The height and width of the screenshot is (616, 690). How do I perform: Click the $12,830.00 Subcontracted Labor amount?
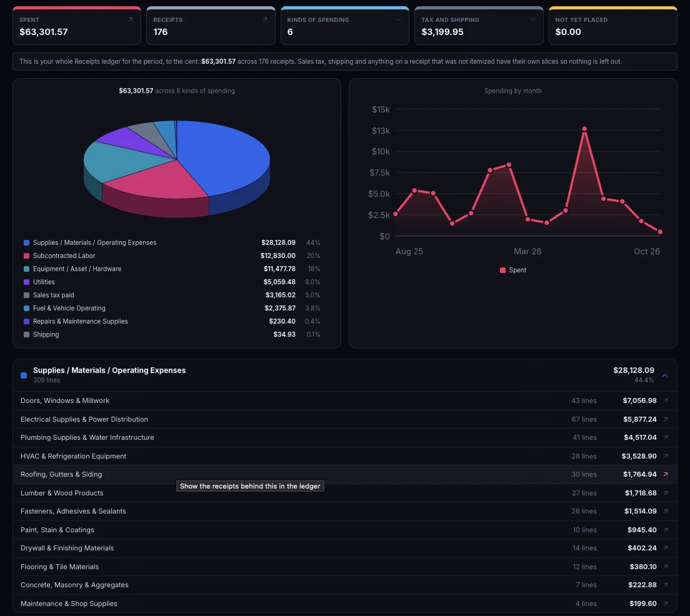(x=277, y=256)
